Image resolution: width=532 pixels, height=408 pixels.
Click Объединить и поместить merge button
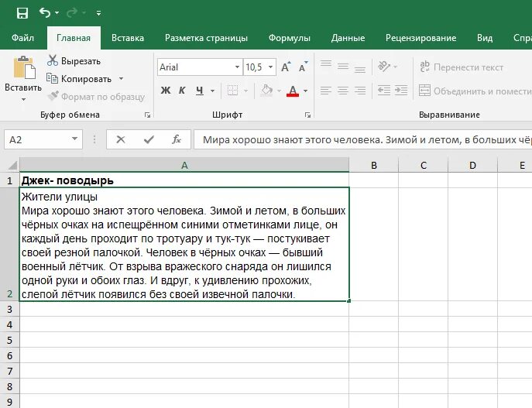pyautogui.click(x=475, y=91)
